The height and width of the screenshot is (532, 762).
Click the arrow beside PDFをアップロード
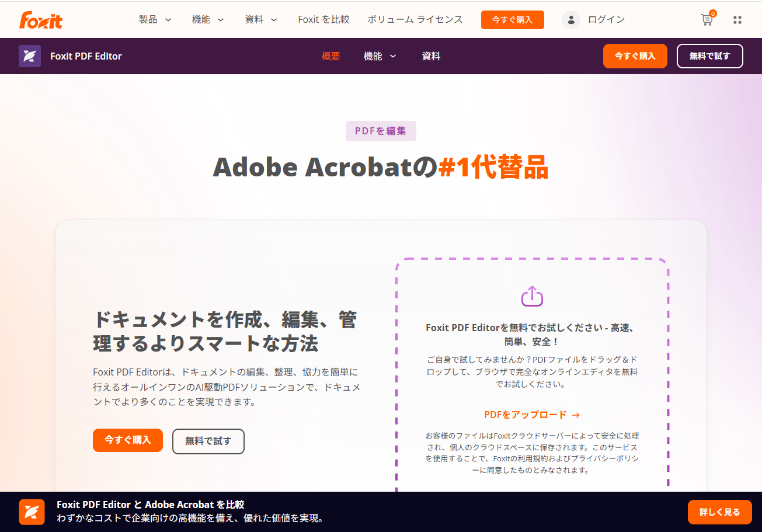(x=576, y=415)
